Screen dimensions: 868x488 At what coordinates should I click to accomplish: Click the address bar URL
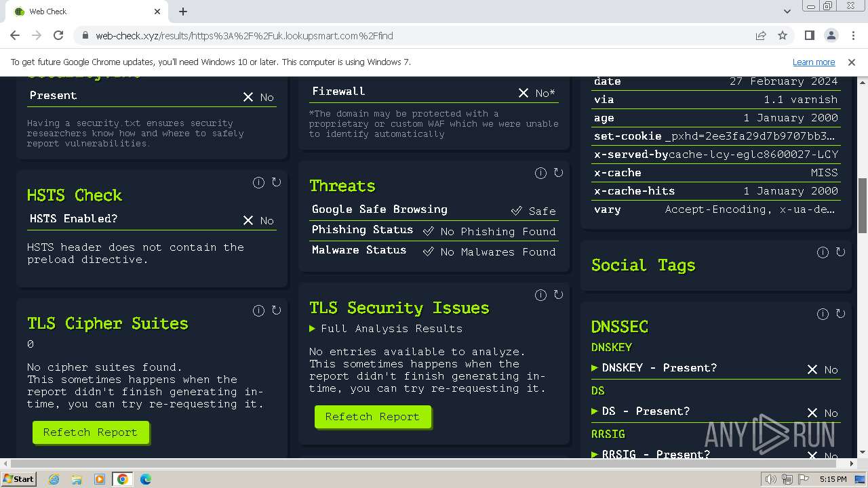click(x=244, y=36)
